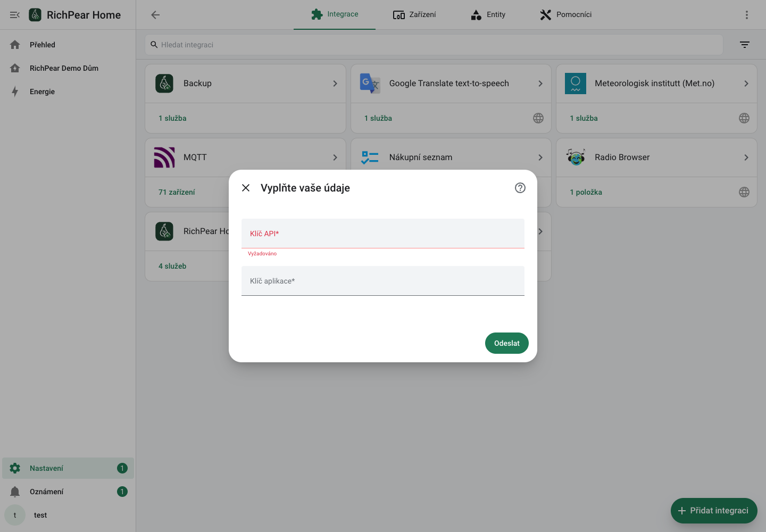Click the Vyžadováno error text
The height and width of the screenshot is (532, 766).
pos(262,254)
